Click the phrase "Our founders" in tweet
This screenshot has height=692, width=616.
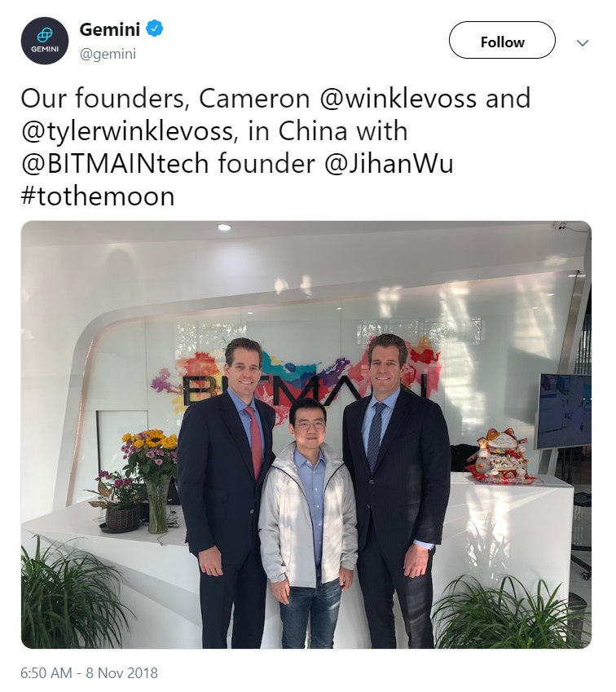pyautogui.click(x=104, y=99)
